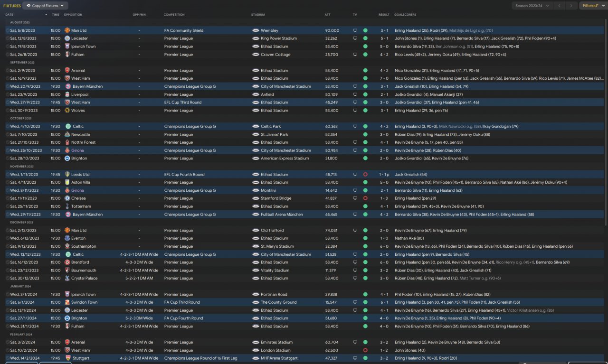The width and height of the screenshot is (608, 364).
Task: Click the 7 - 0 result against West Ham
Action: coord(384,78)
